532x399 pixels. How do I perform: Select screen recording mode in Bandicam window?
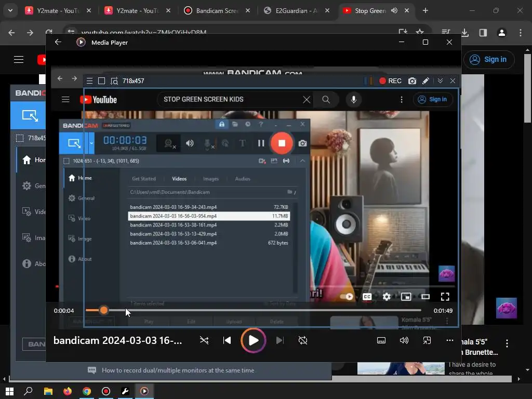[x=30, y=116]
